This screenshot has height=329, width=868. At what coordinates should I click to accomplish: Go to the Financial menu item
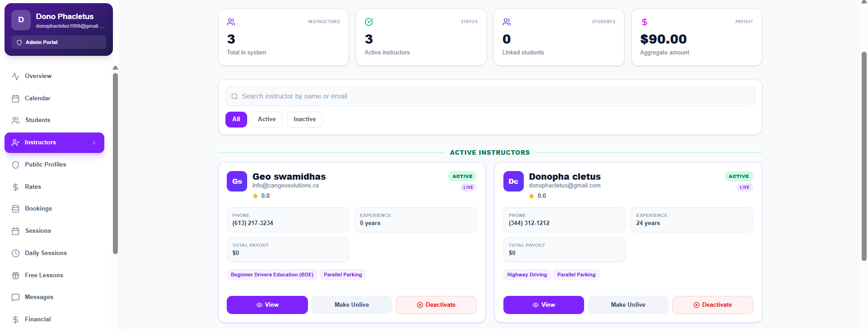click(38, 319)
